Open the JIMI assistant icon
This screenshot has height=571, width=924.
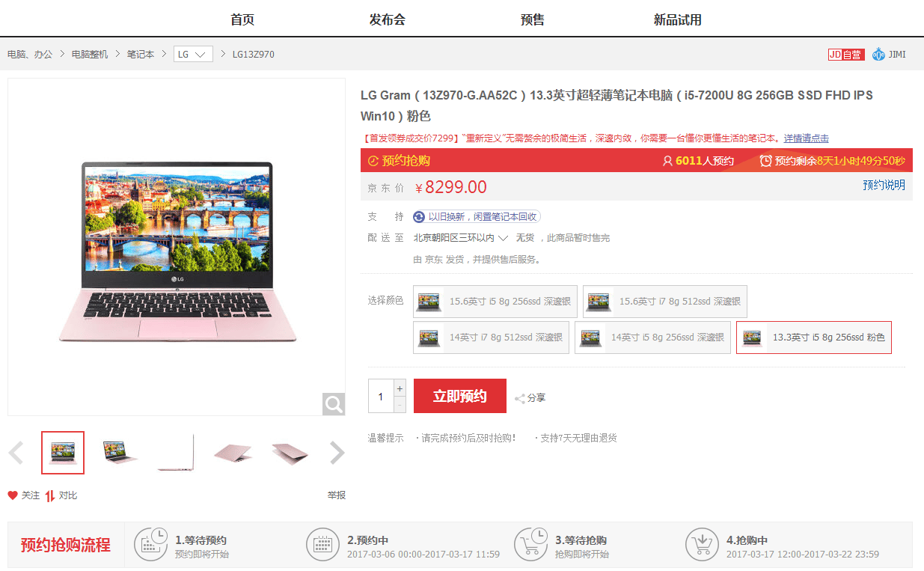[x=878, y=55]
